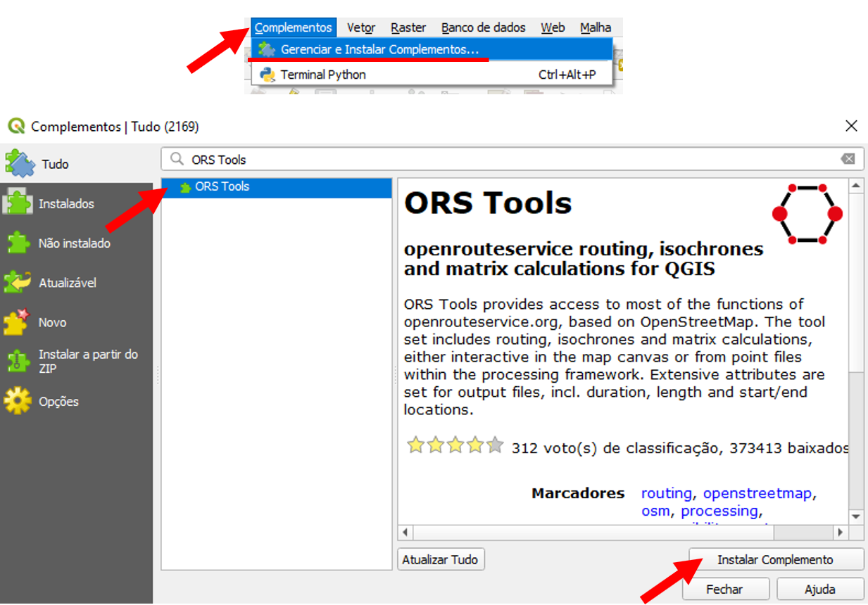Viewport: 868px width, 605px height.
Task: Click inside the plugin search field
Action: pyautogui.click(x=493, y=160)
